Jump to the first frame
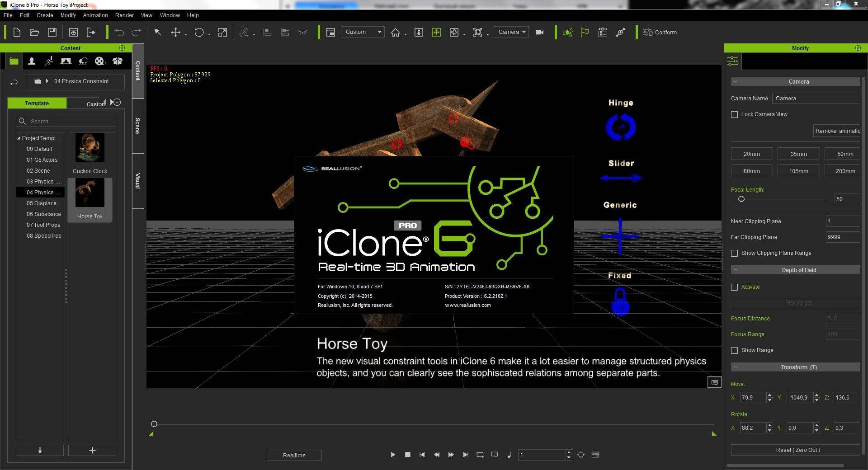This screenshot has height=470, width=868. 422,455
